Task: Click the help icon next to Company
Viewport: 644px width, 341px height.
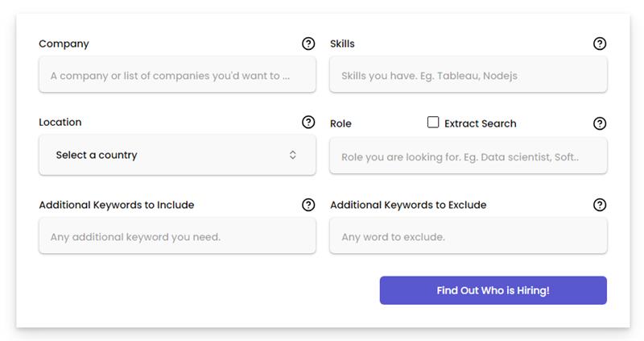Action: [308, 44]
